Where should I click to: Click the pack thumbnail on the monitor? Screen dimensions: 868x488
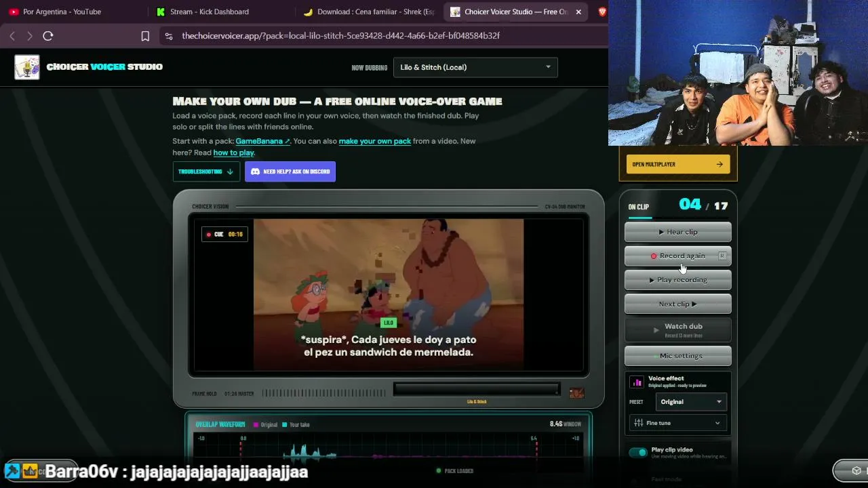tap(576, 393)
